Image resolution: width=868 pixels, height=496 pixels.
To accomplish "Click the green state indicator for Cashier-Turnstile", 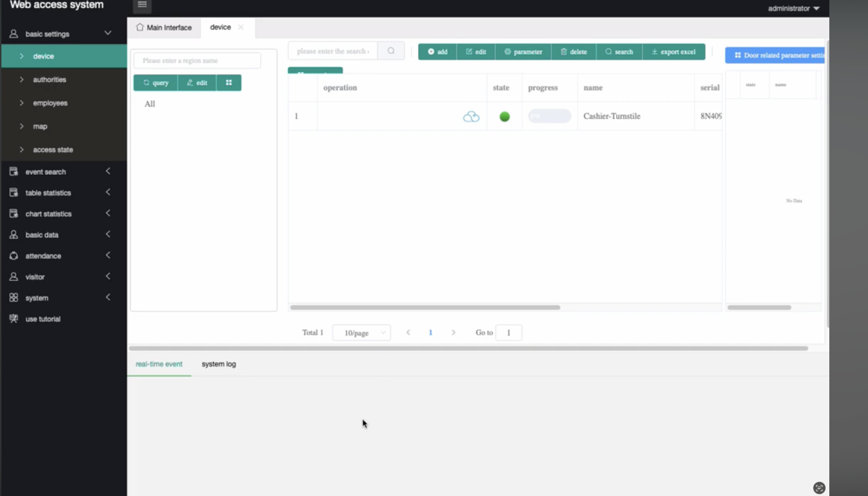I will (x=504, y=115).
